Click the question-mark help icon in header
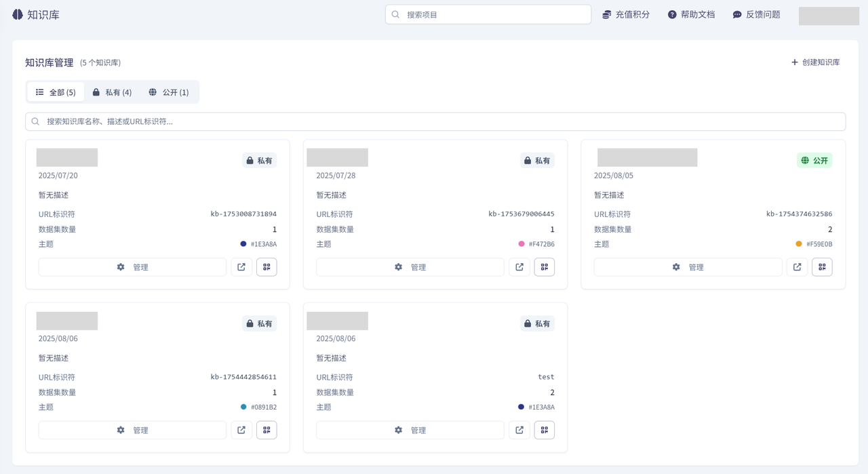Viewport: 868px width, 474px height. point(671,14)
